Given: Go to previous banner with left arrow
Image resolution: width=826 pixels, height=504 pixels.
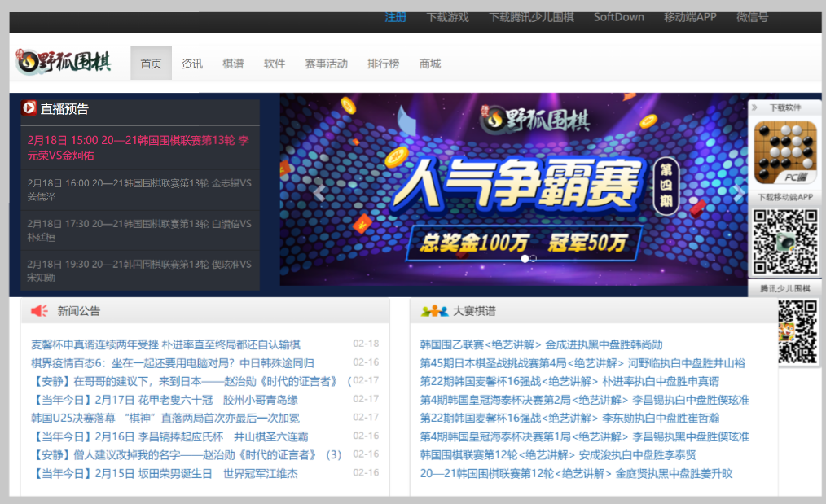Looking at the screenshot, I should tap(319, 193).
